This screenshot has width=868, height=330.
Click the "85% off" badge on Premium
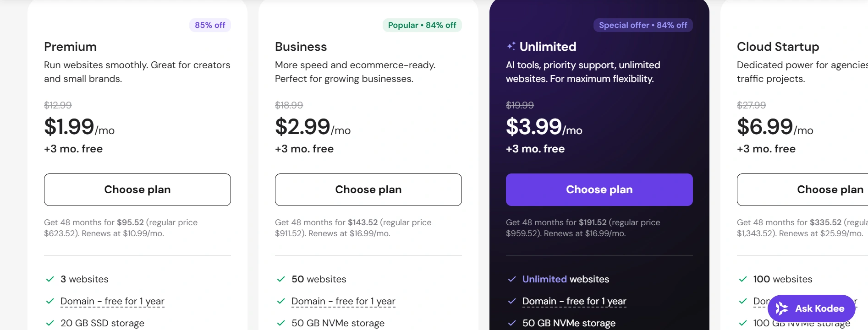[x=210, y=25]
